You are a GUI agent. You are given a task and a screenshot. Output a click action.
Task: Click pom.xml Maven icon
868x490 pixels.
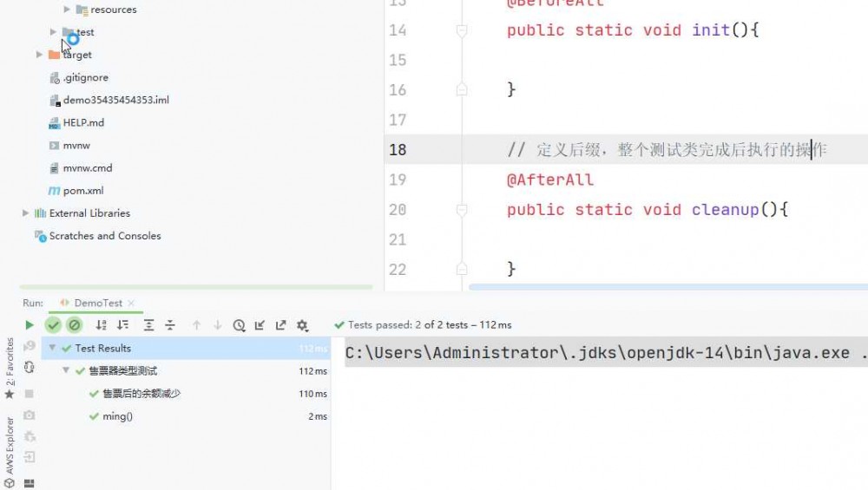click(54, 191)
